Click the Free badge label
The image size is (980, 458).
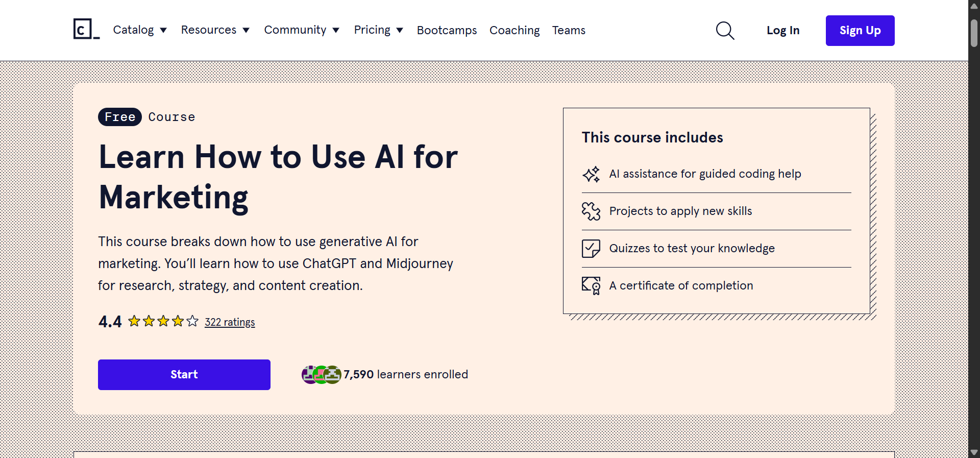[x=120, y=117]
